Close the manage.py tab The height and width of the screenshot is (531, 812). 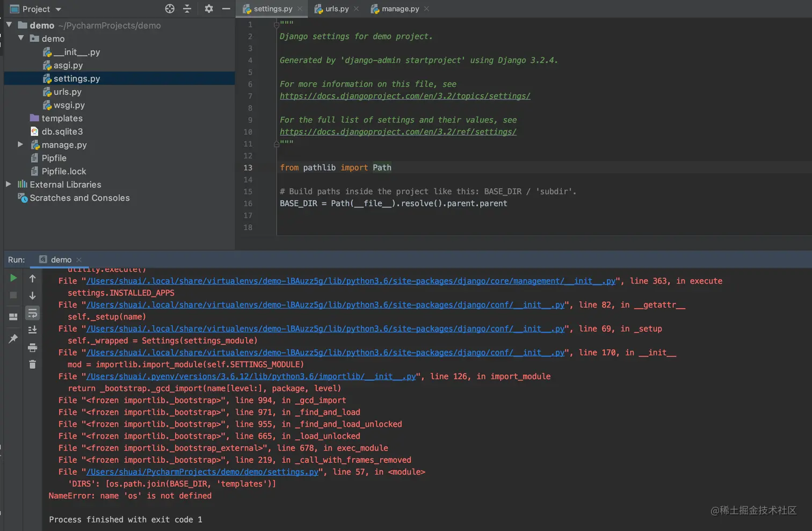(426, 9)
